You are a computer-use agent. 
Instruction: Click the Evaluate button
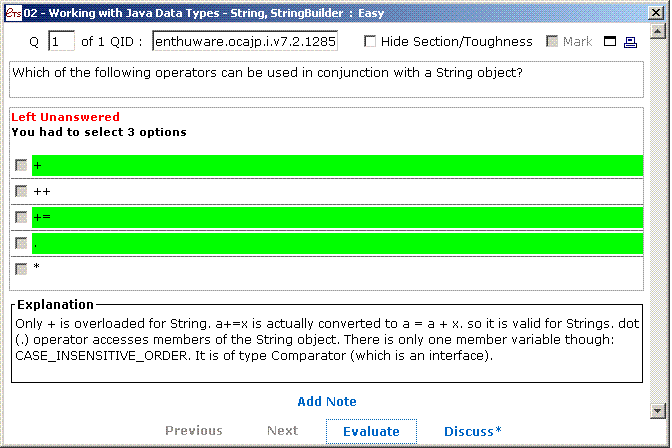pos(371,431)
